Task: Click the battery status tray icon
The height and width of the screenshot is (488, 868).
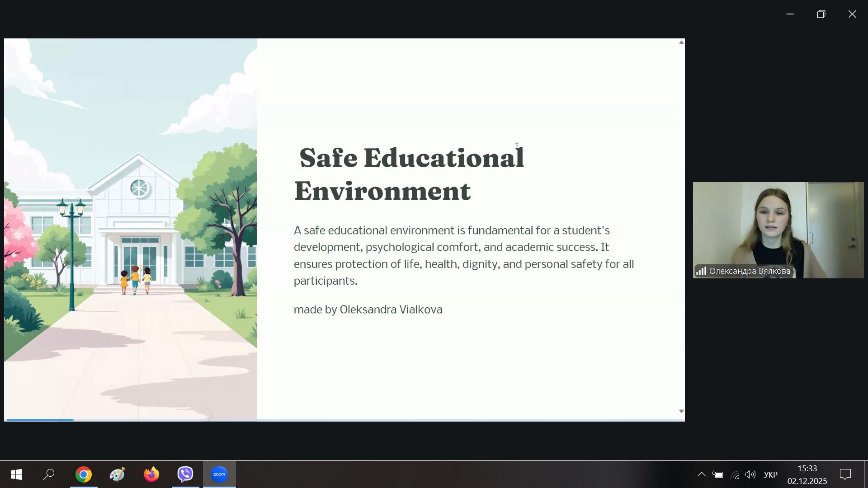Action: click(x=717, y=474)
